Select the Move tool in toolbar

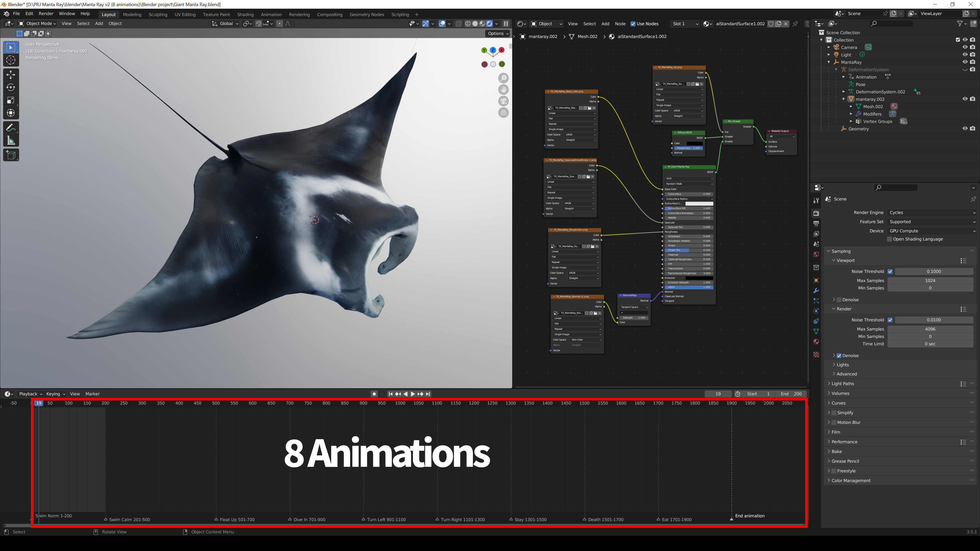11,74
